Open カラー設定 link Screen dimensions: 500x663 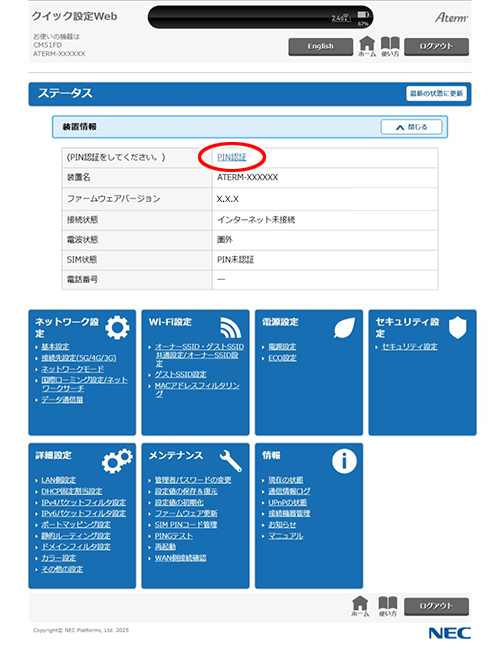coord(59,558)
